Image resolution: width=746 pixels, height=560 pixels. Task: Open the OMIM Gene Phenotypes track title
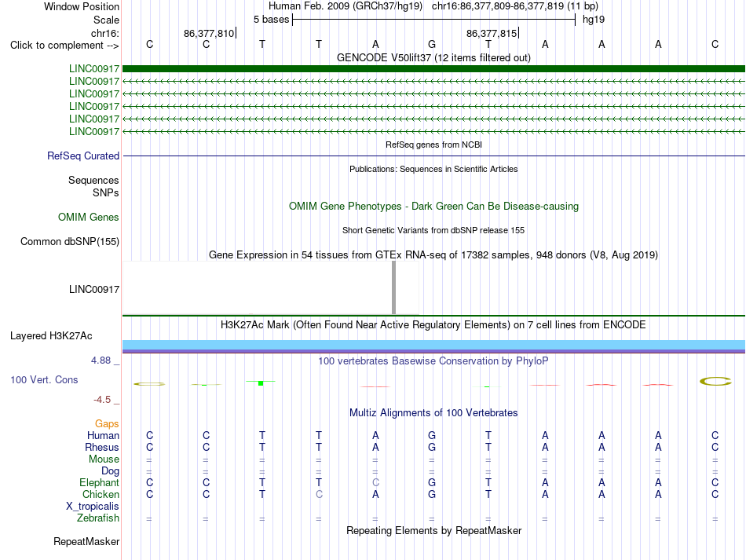click(x=433, y=206)
